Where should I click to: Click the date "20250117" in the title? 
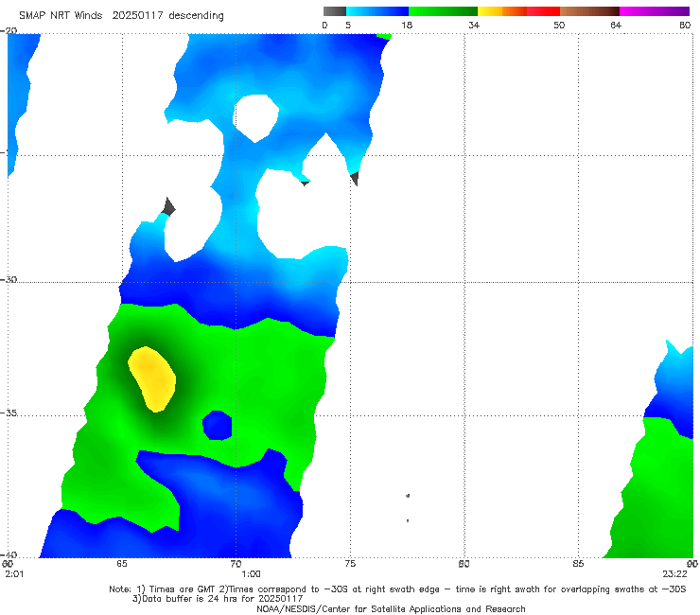pyautogui.click(x=137, y=15)
